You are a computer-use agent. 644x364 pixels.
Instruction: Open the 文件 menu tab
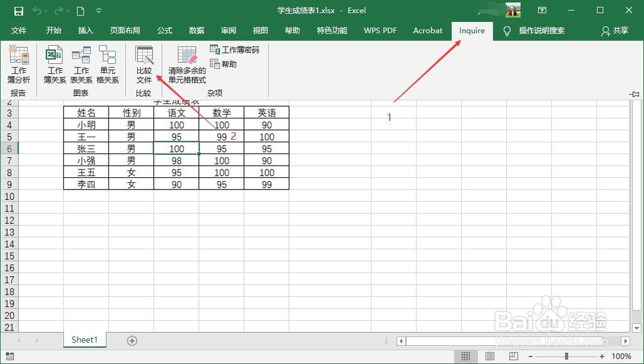pos(19,30)
